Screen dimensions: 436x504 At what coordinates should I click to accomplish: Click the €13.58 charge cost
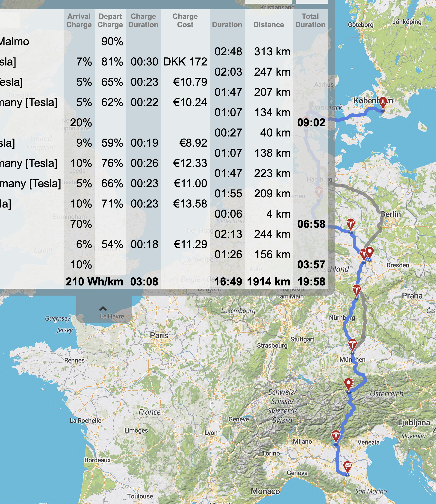(190, 204)
